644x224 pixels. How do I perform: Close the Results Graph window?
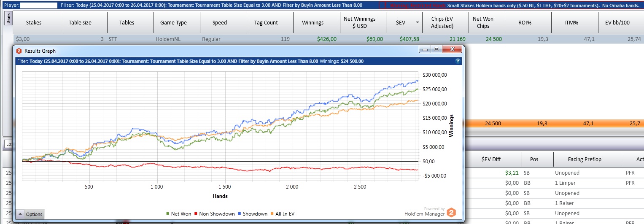(x=452, y=49)
